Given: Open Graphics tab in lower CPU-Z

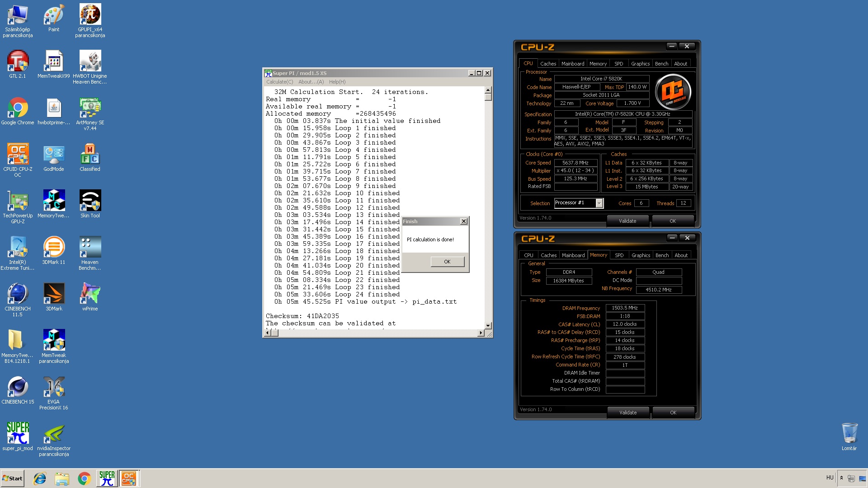Looking at the screenshot, I should point(641,255).
